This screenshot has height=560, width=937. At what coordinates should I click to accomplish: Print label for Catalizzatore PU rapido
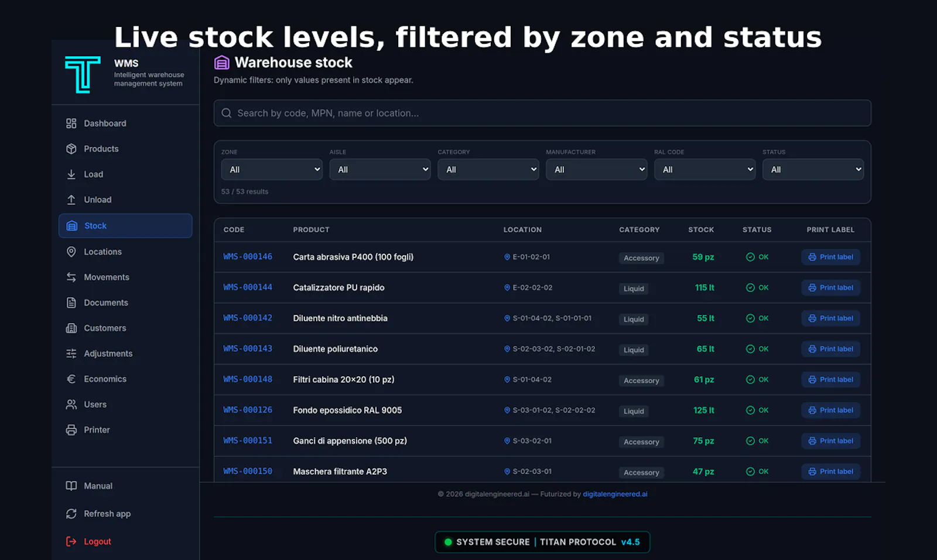tap(830, 288)
